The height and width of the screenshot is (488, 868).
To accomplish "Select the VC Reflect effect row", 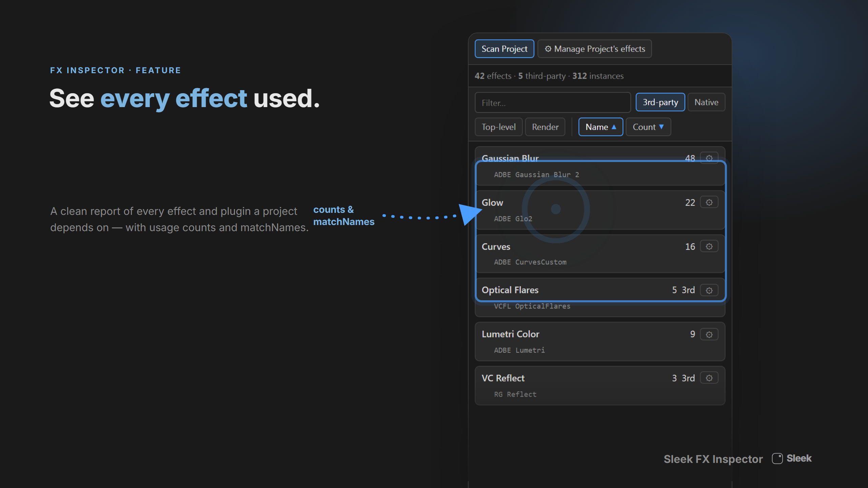I will [x=600, y=386].
